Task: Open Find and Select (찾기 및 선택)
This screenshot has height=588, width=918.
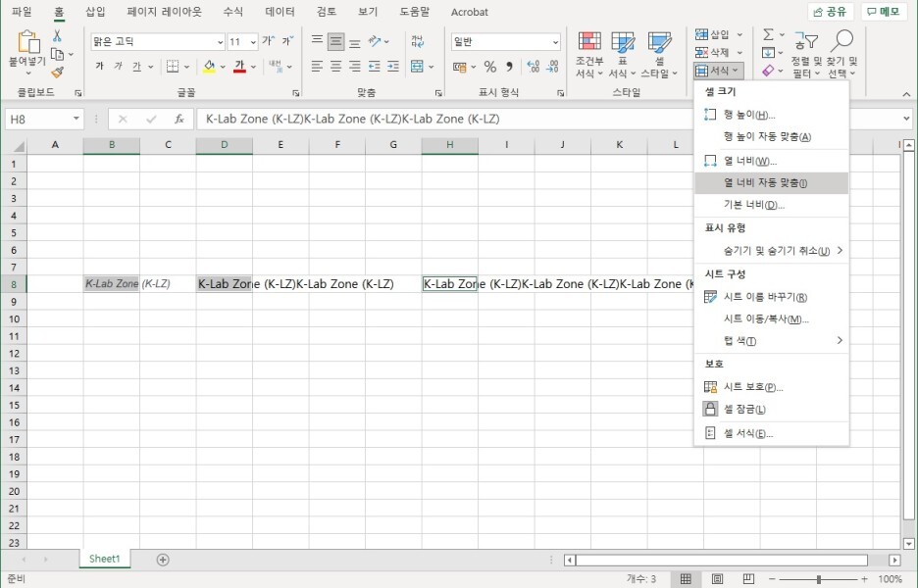Action: point(842,55)
